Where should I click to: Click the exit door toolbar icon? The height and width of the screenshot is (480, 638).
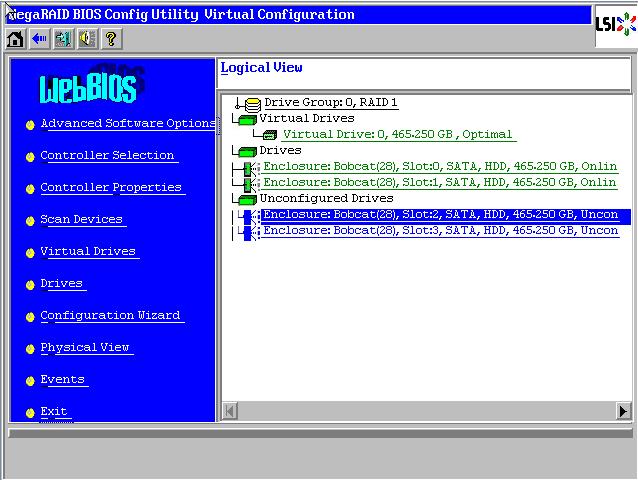tap(63, 39)
